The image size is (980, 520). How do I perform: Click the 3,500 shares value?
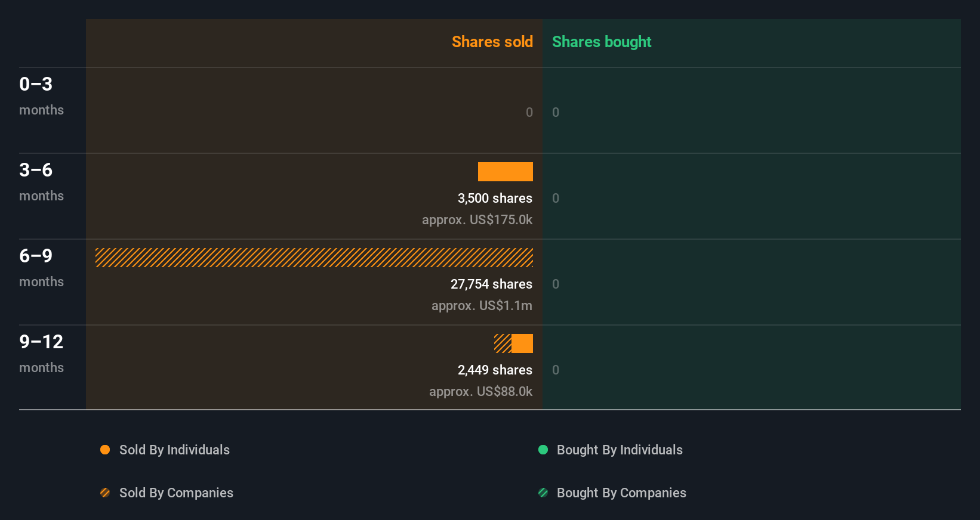495,198
